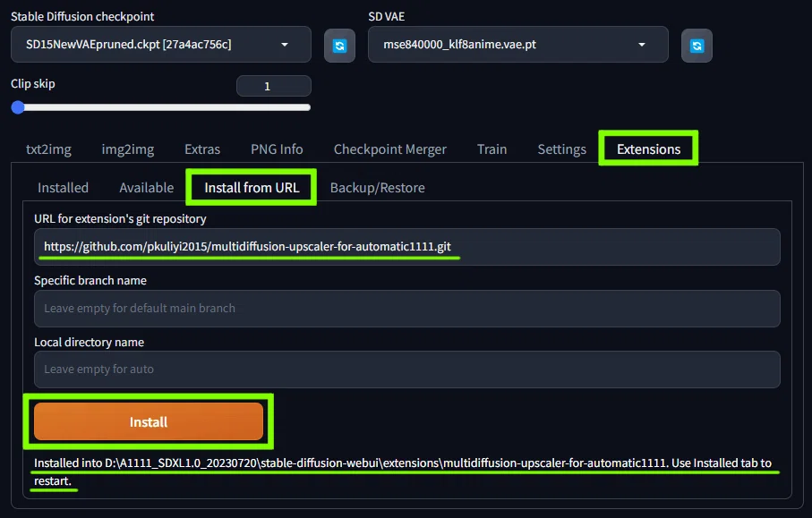
Task: Click the orange Install button
Action: point(149,421)
